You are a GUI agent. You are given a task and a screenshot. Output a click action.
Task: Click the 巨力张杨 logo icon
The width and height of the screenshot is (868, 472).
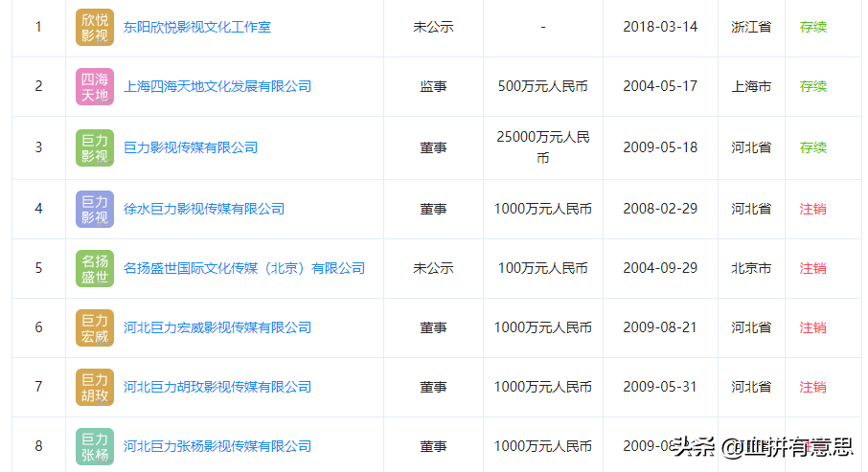point(95,446)
